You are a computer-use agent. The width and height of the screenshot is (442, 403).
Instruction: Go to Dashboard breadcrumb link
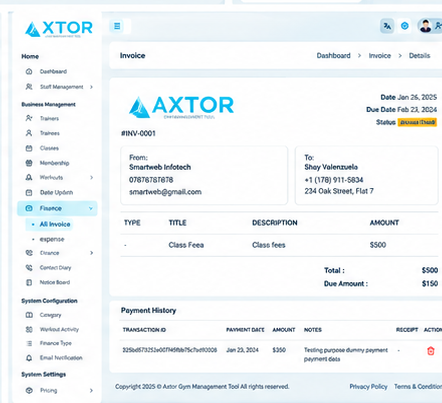click(333, 56)
